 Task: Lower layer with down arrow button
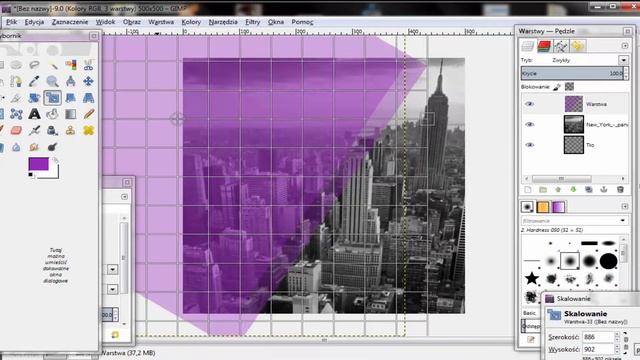573,190
